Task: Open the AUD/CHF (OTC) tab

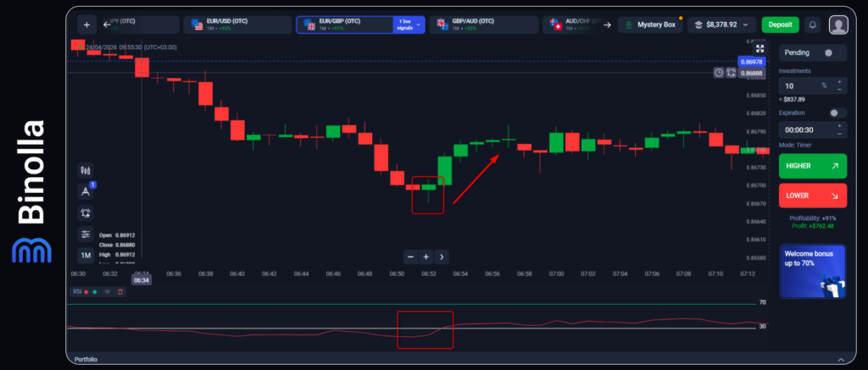Action: [x=570, y=25]
